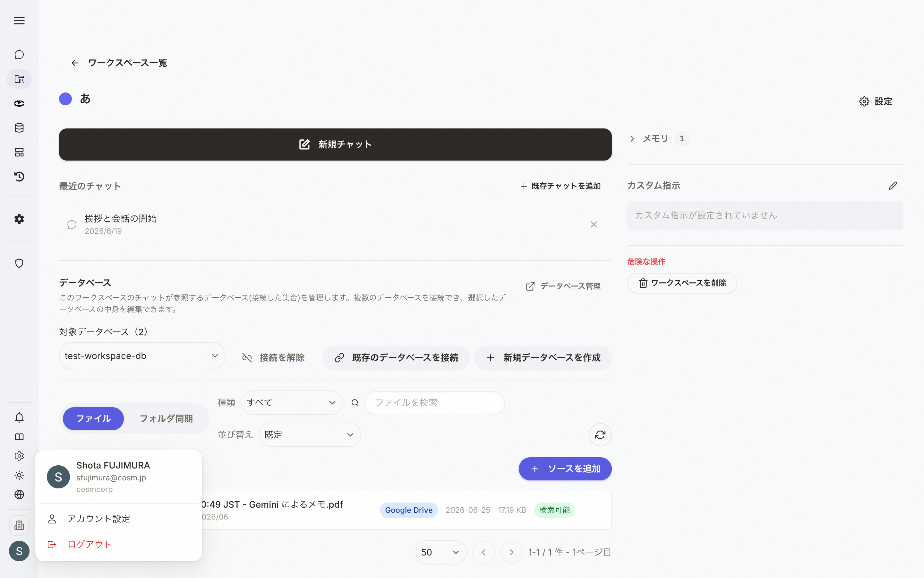Start a 新規チャット
Screen dimensions: 924x578
point(335,144)
